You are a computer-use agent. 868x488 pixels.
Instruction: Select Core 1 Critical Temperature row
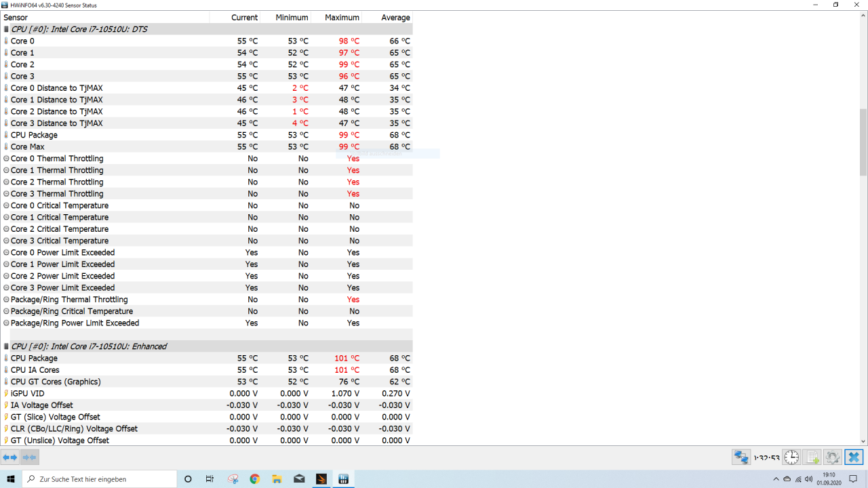(206, 217)
